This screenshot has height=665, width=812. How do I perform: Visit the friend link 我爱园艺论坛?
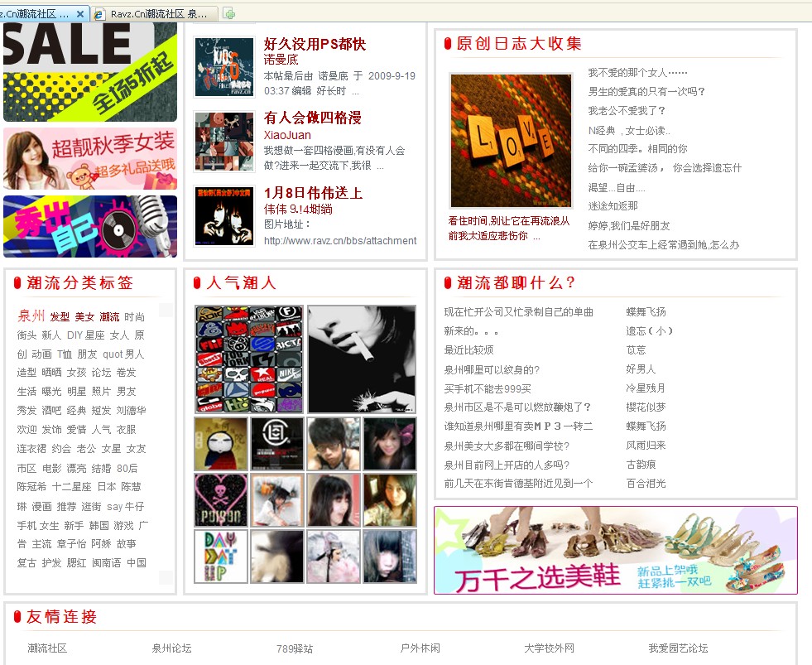point(678,648)
